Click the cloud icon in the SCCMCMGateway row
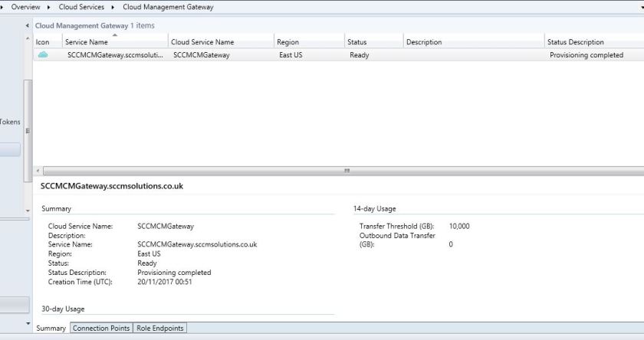 (x=43, y=54)
